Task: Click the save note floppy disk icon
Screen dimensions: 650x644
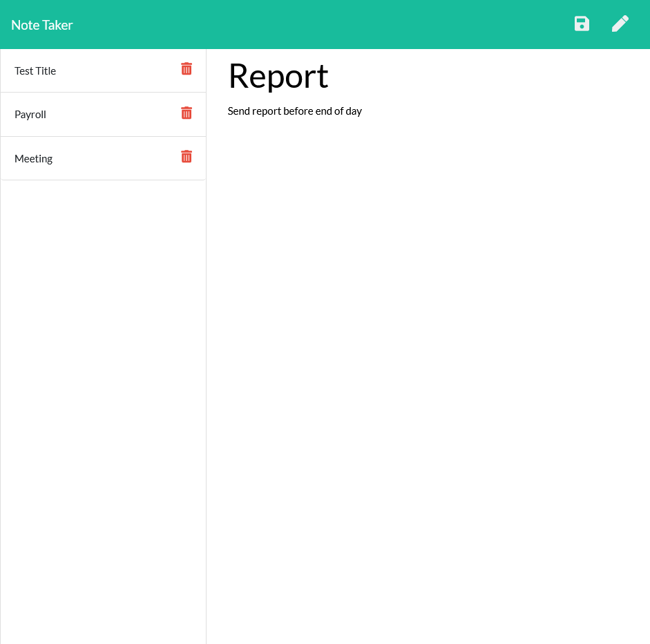Action: tap(582, 23)
